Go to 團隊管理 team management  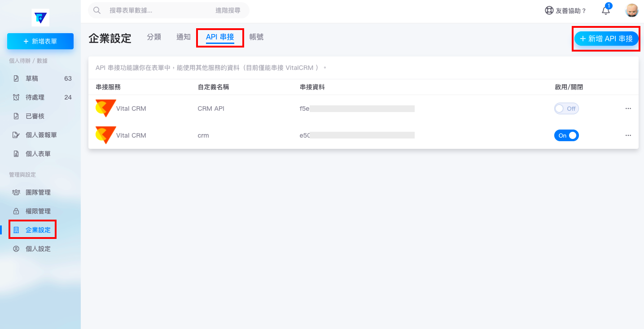tap(38, 192)
